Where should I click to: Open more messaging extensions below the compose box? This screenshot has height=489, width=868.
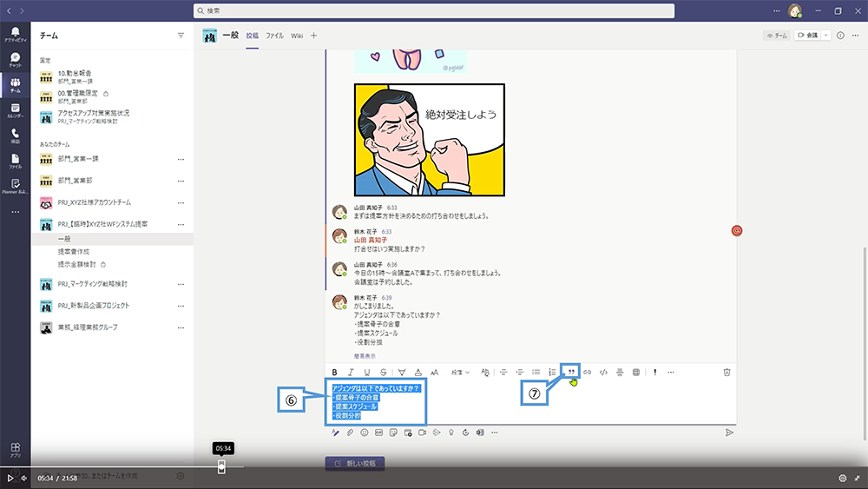tap(495, 433)
